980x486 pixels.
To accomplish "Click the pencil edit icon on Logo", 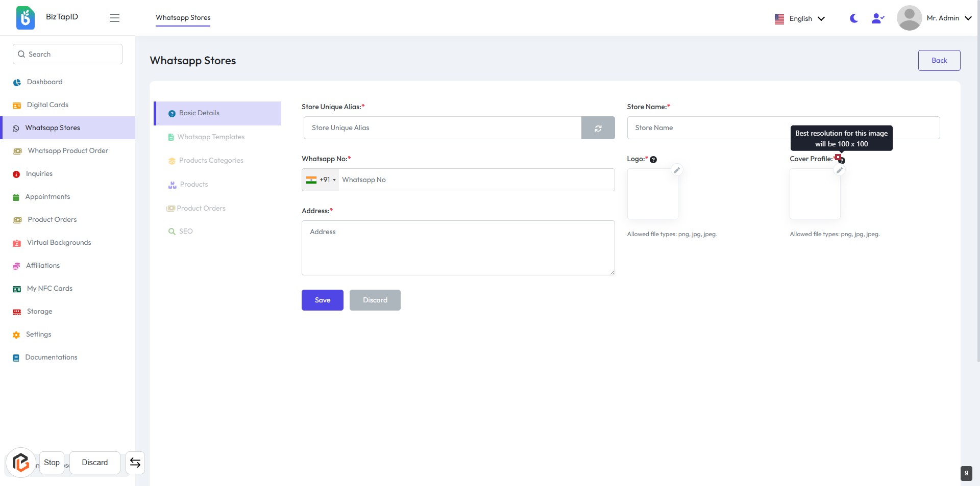I will [x=677, y=170].
